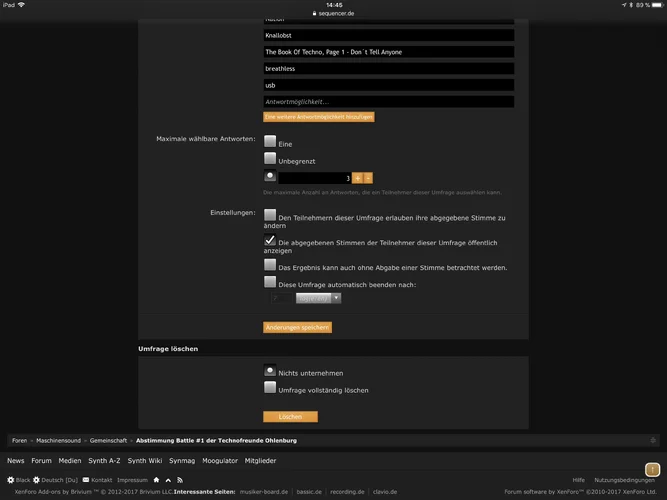The width and height of the screenshot is (667, 500).
Task: Open News in bottom navigation
Action: click(x=16, y=460)
